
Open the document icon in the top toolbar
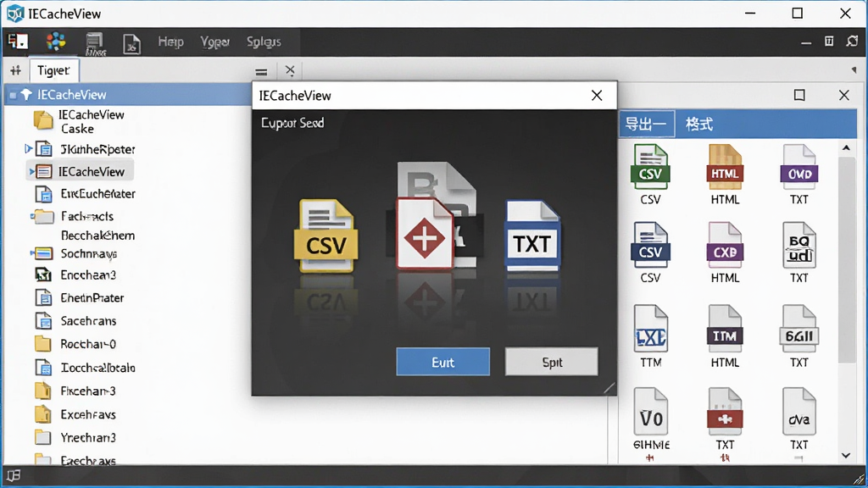coord(131,44)
